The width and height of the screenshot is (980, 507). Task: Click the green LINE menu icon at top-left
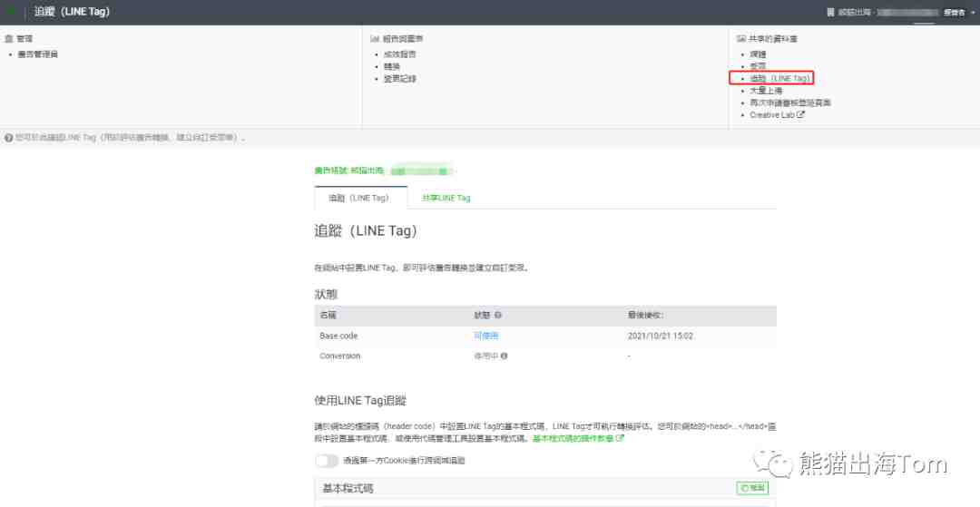pos(11,11)
